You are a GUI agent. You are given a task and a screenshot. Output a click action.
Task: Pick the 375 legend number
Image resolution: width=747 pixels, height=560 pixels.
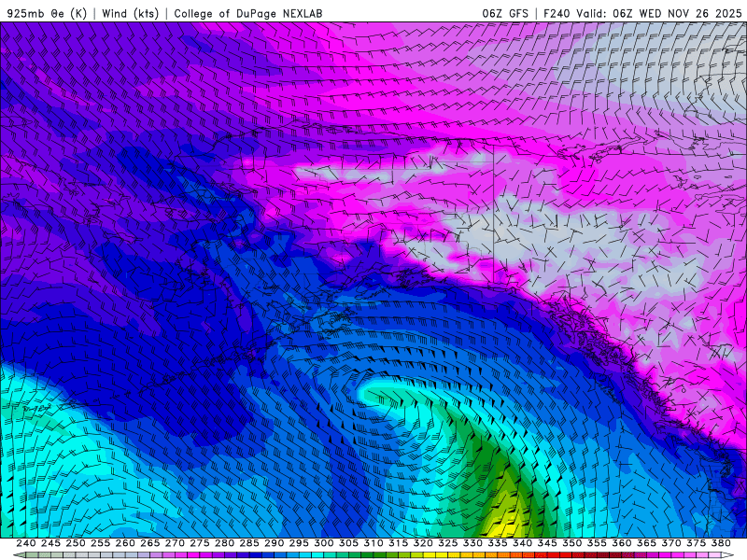[696, 543]
